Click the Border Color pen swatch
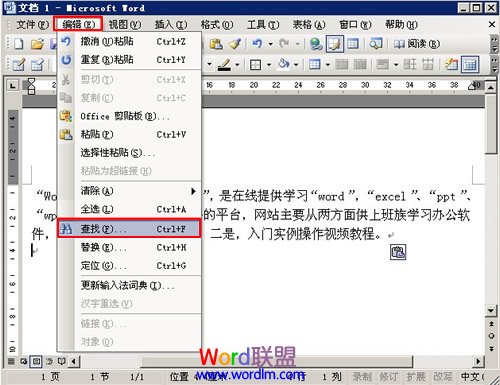The height and width of the screenshot is (385, 500). [x=224, y=64]
